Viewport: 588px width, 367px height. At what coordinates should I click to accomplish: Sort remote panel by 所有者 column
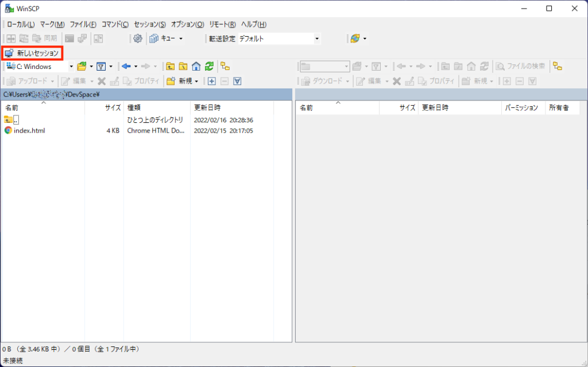pyautogui.click(x=563, y=108)
